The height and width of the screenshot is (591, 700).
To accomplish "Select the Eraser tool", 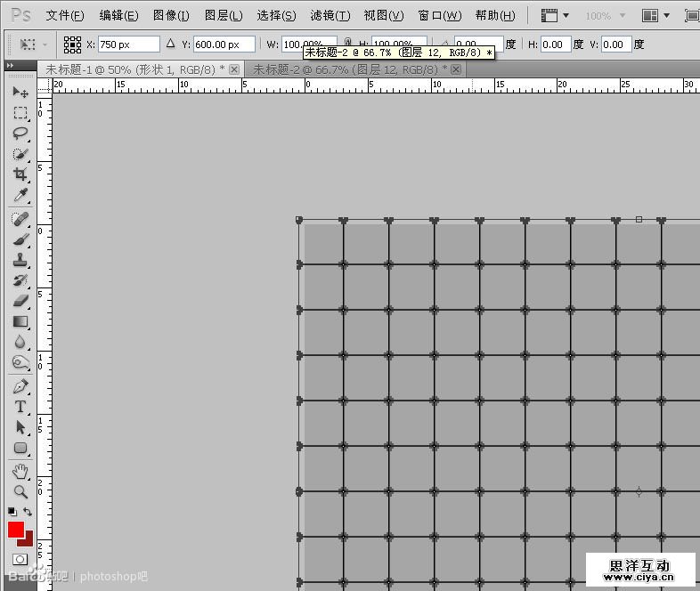I will pyautogui.click(x=20, y=301).
